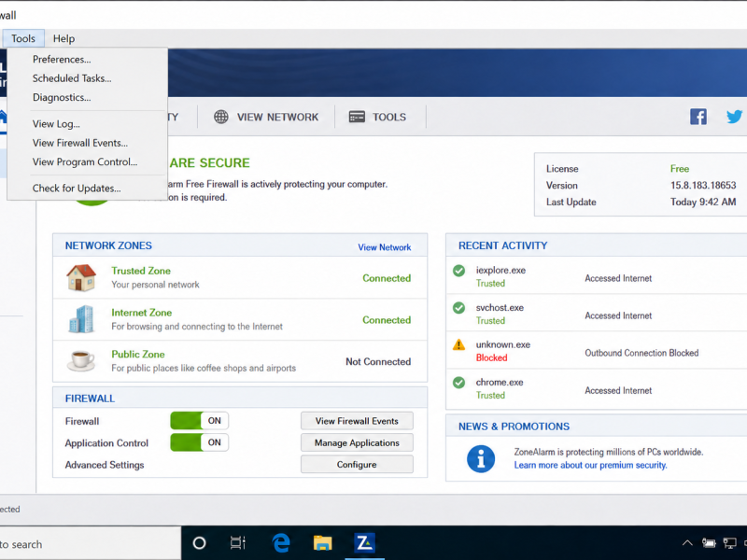Open View Program Control... menu item

pyautogui.click(x=85, y=162)
